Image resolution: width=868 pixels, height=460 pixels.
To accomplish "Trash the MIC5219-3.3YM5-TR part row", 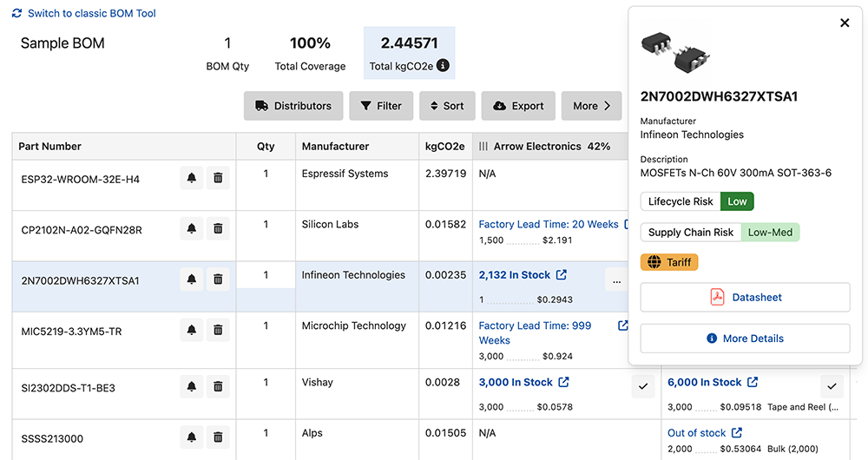I will [x=218, y=330].
